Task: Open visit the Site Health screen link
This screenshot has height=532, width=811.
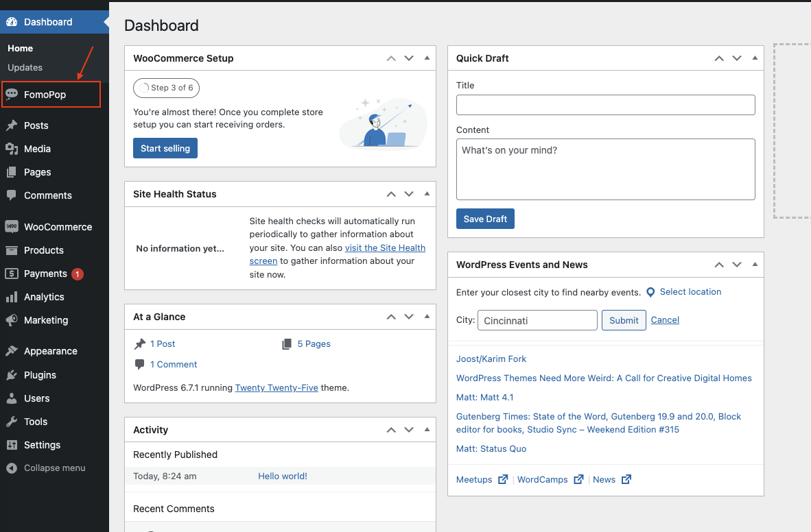Action: click(337, 254)
